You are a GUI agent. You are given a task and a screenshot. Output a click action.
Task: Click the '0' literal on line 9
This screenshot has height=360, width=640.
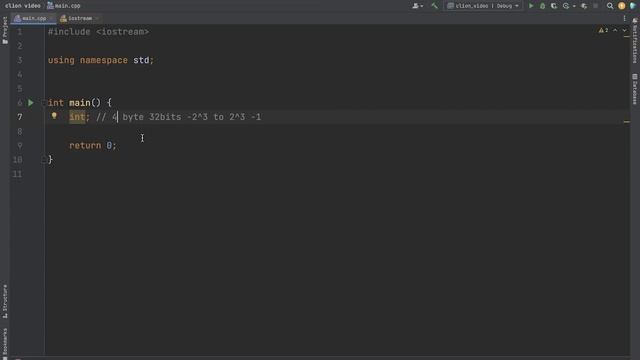[x=109, y=146]
